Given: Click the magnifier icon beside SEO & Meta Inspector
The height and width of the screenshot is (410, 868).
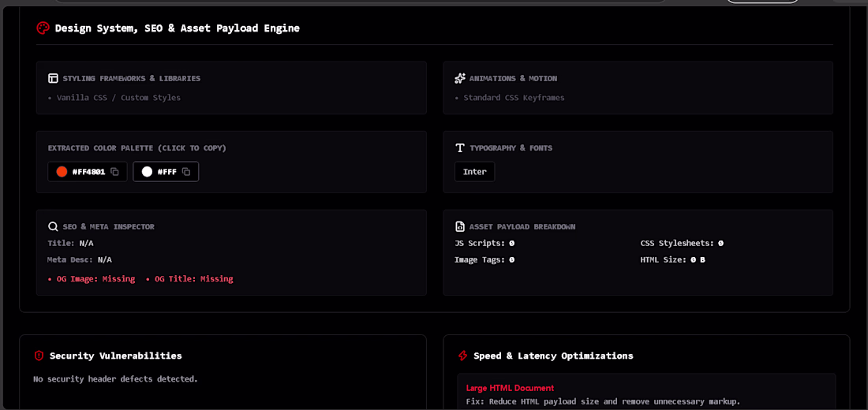Looking at the screenshot, I should point(53,226).
